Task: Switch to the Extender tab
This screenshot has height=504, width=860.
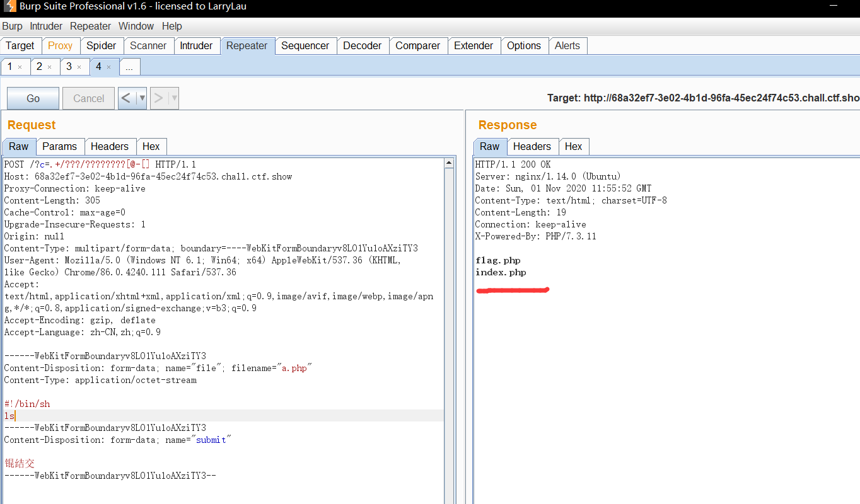Action: click(x=474, y=46)
